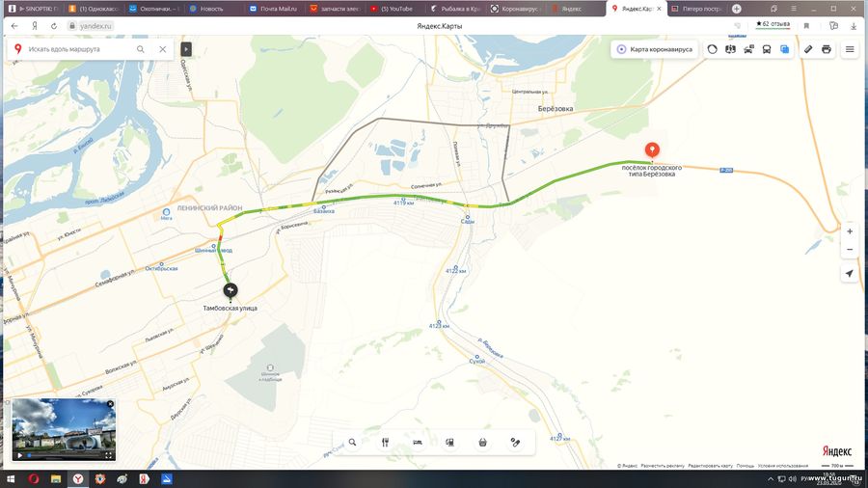The height and width of the screenshot is (488, 868).
Task: Open the hamburger menu of Yandex Maps
Action: point(850,49)
